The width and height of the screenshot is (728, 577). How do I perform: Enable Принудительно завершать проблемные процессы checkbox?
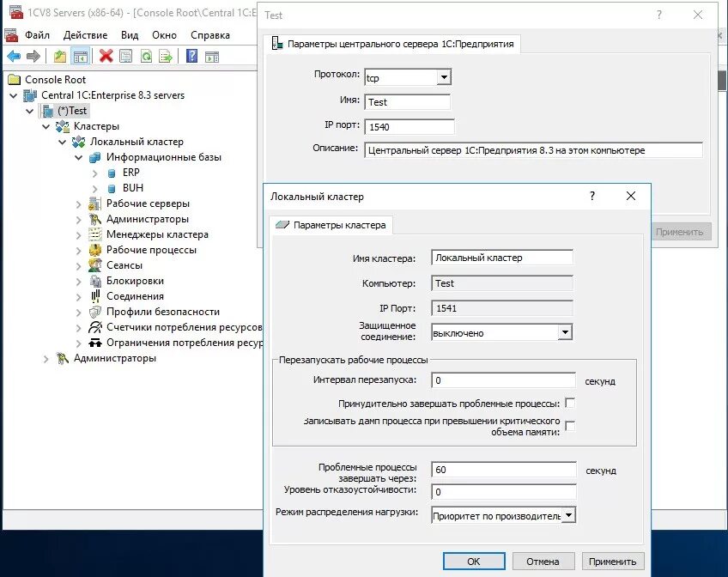570,404
